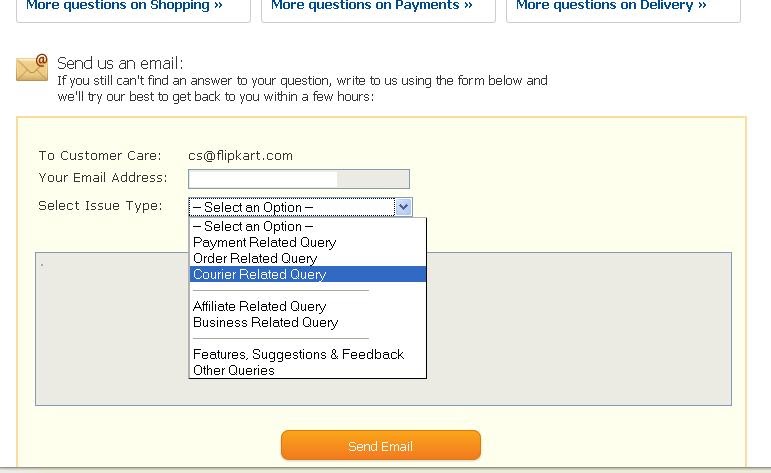Viewport: 771px width, 473px height.
Task: Select Business Related Query option
Action: 265,322
